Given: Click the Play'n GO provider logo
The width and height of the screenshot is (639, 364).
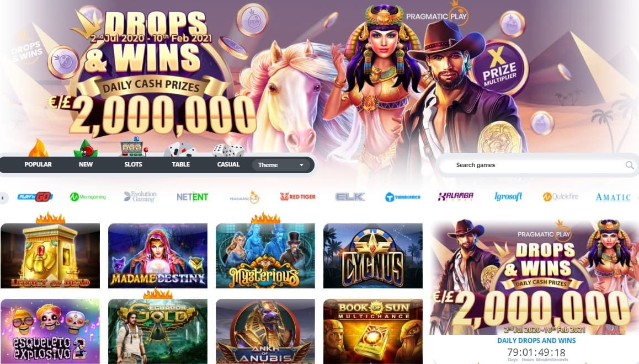Looking at the screenshot, I should [x=35, y=197].
